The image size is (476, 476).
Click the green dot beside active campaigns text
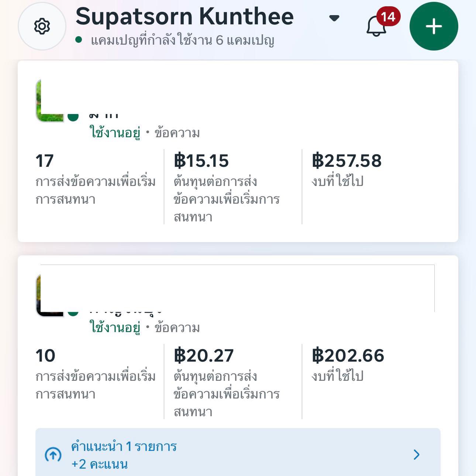pos(79,39)
